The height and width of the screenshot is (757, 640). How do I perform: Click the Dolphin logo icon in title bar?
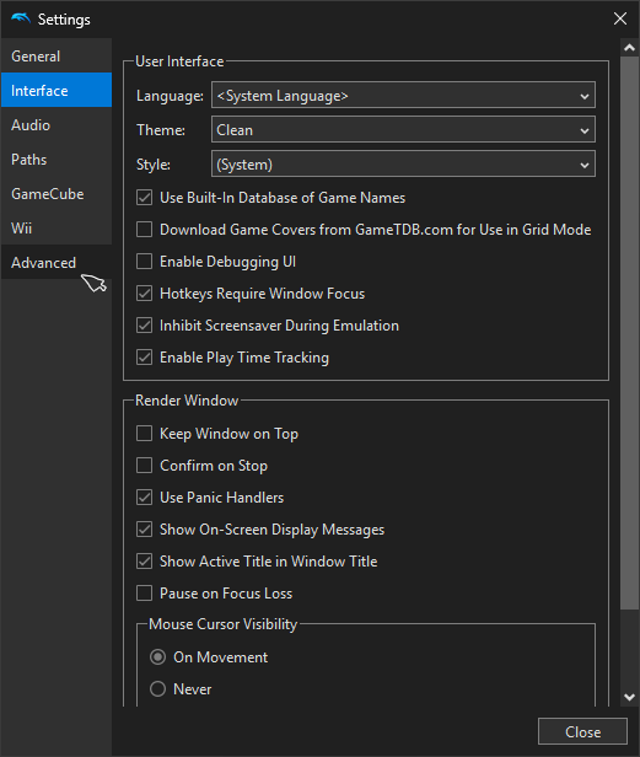point(21,19)
